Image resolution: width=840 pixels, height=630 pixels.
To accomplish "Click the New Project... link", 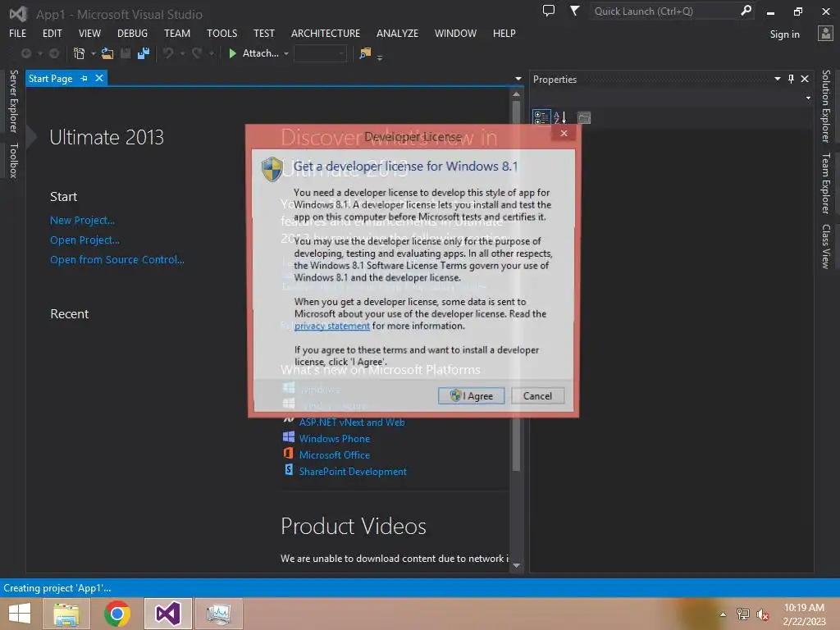I will pos(82,220).
